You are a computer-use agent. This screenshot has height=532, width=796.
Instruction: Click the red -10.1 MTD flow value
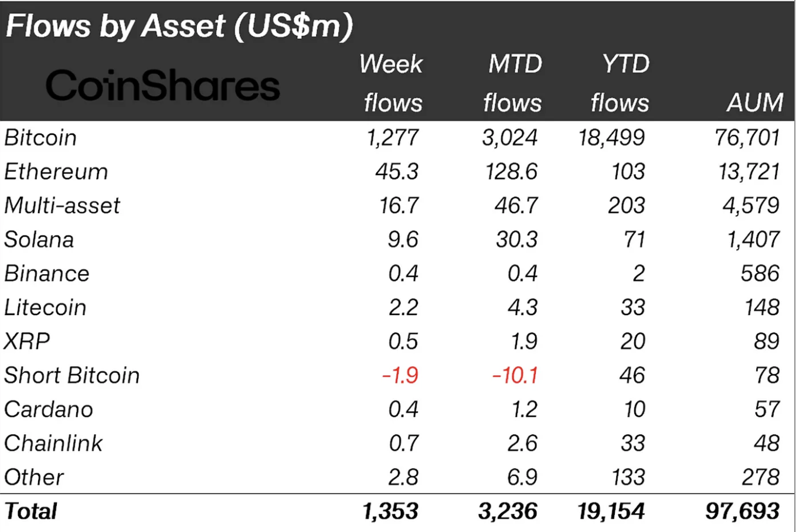(x=515, y=376)
